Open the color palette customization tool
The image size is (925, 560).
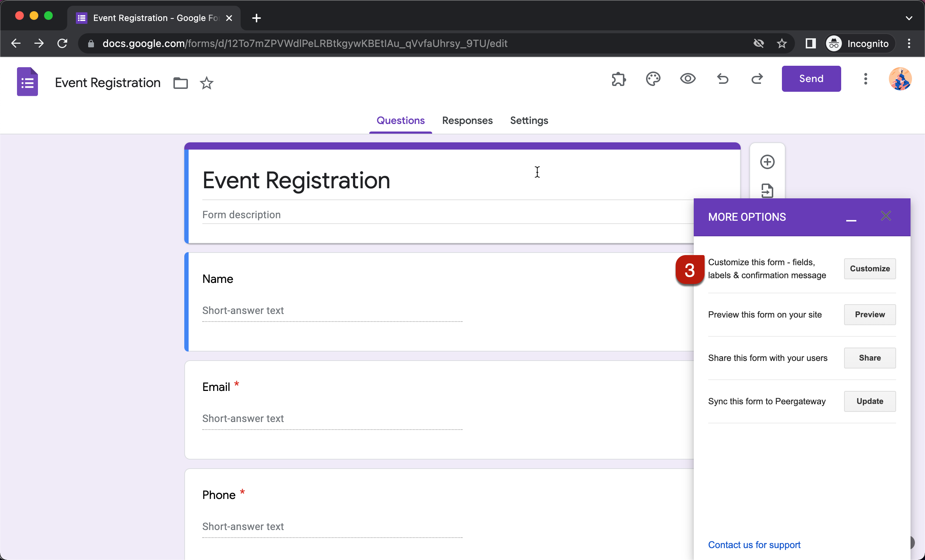[653, 79]
